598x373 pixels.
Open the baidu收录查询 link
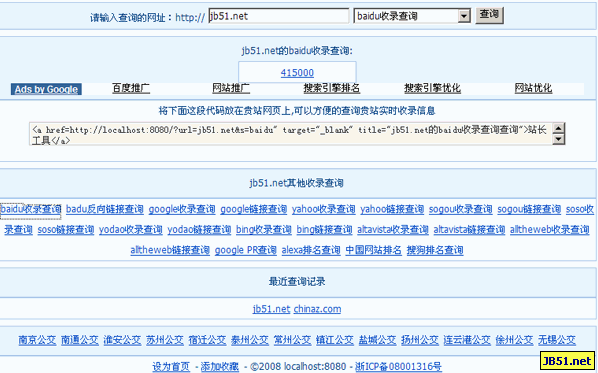31,209
